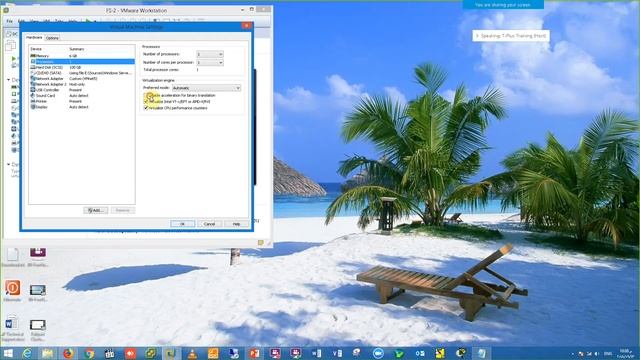Select the Display device row
The image size is (640, 360).
pos(82,107)
